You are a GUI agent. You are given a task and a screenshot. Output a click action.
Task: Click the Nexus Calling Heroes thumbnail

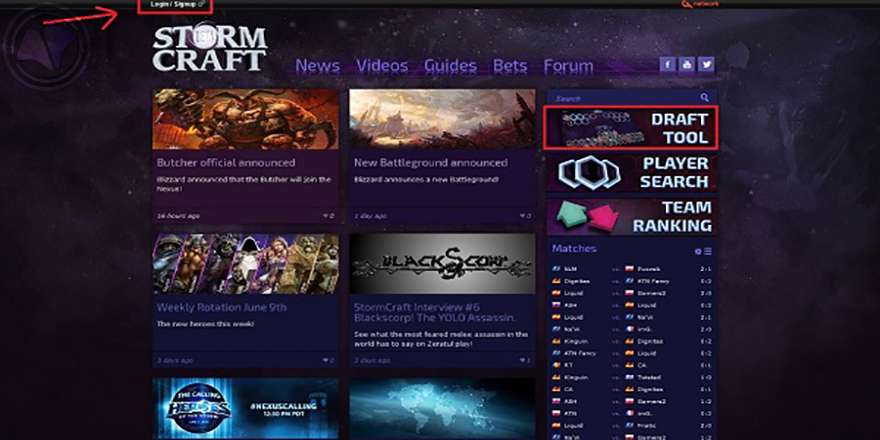click(246, 409)
